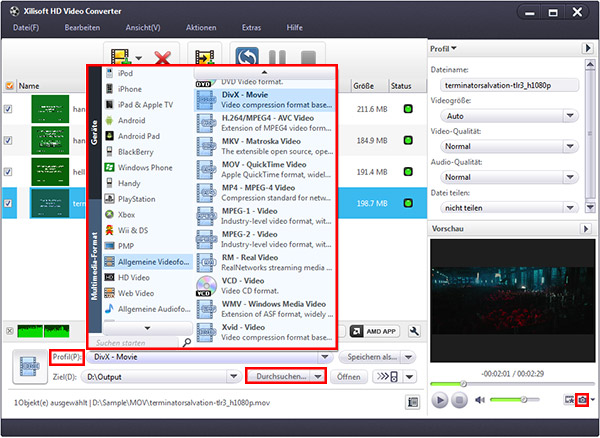Open the Audio-Qualität Normal dropdown
Screen dimensions: 600x438
[509, 177]
